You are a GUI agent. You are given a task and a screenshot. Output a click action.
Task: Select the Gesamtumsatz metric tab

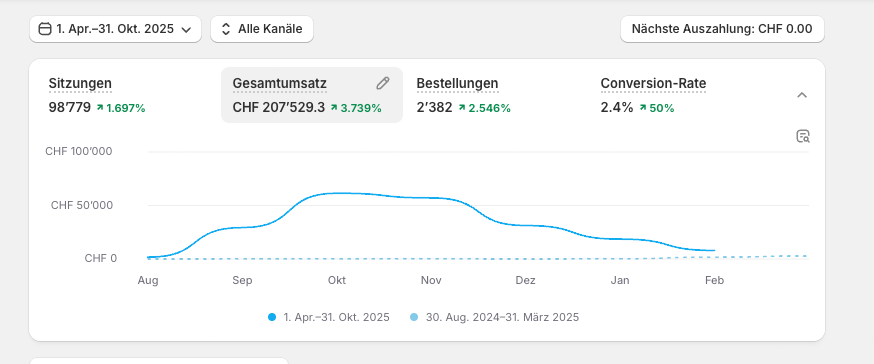click(312, 95)
